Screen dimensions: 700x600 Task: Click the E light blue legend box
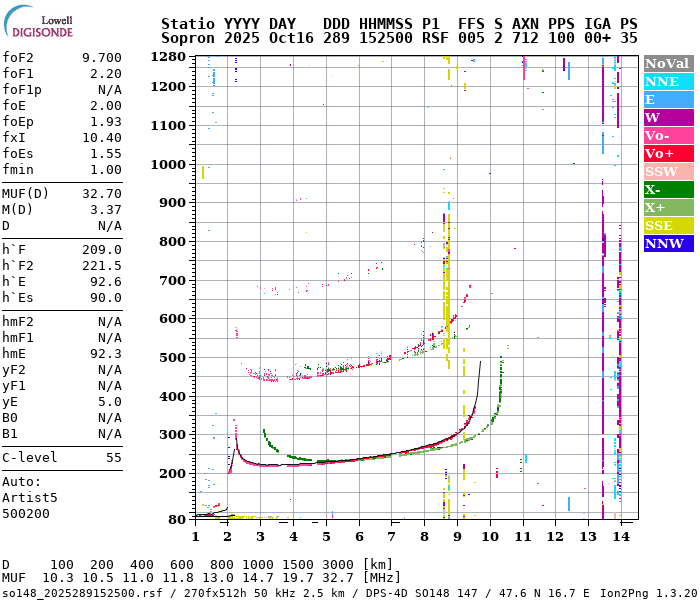667,99
